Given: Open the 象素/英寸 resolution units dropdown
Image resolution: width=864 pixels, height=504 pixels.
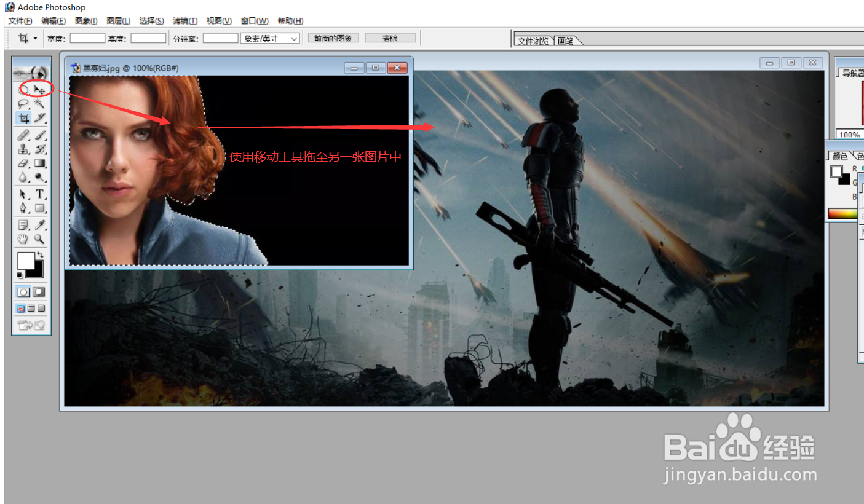Looking at the screenshot, I should (x=270, y=38).
